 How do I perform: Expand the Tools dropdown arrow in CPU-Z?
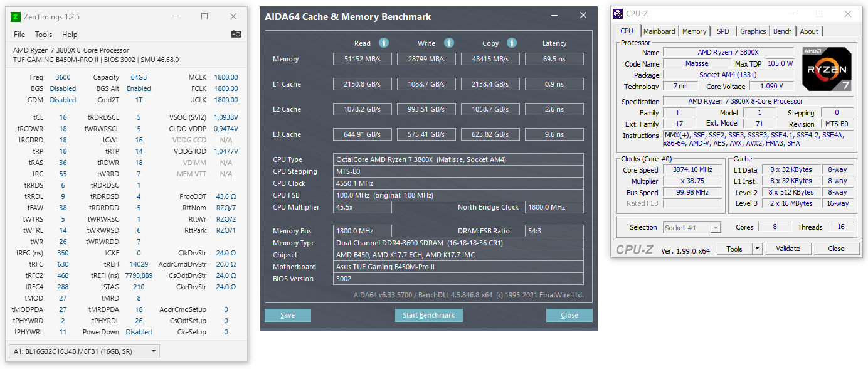point(757,249)
